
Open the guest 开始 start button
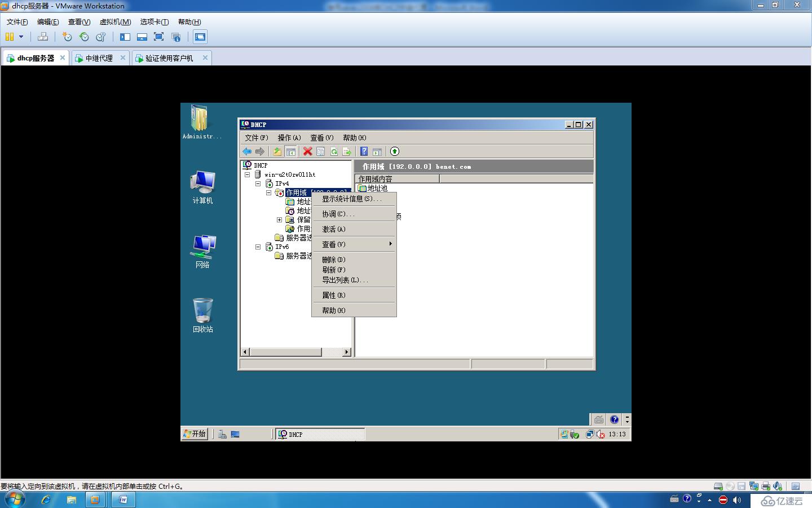click(x=195, y=434)
